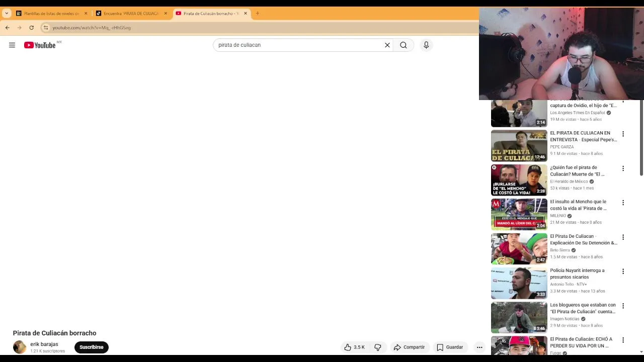Viewport: 644px width, 362px height.
Task: Close the Encuentra PIRATA DE CULIACÁN tab
Action: coord(166,14)
